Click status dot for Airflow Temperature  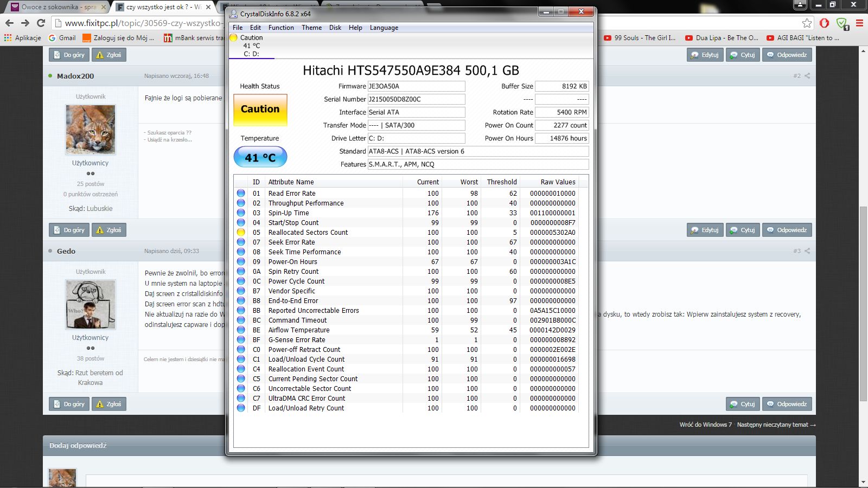241,330
